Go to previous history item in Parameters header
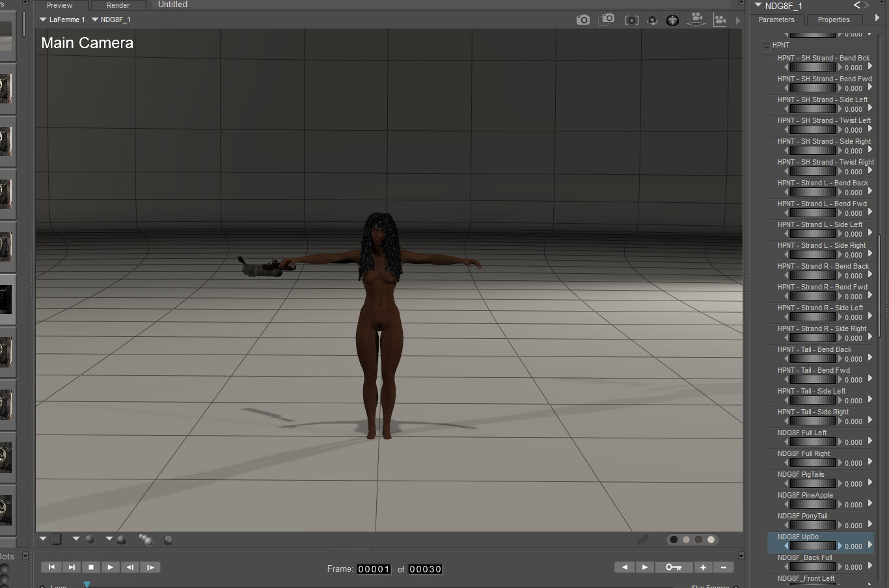Image resolution: width=889 pixels, height=588 pixels. tap(856, 5)
